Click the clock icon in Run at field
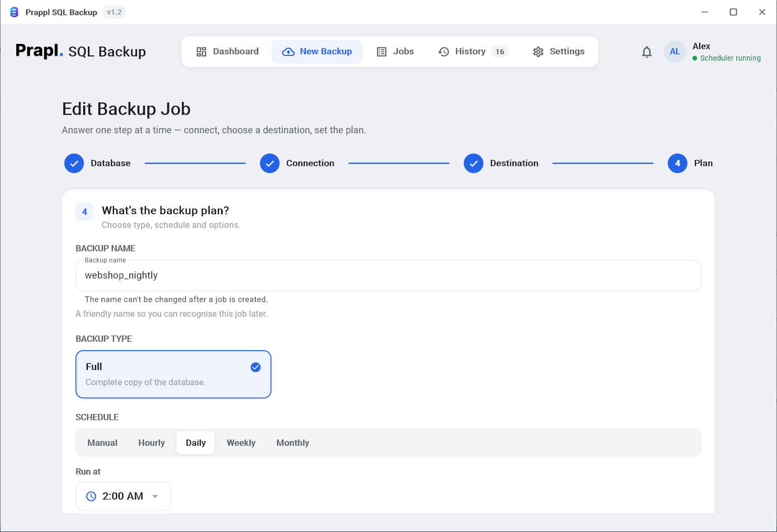The image size is (777, 532). [x=91, y=496]
